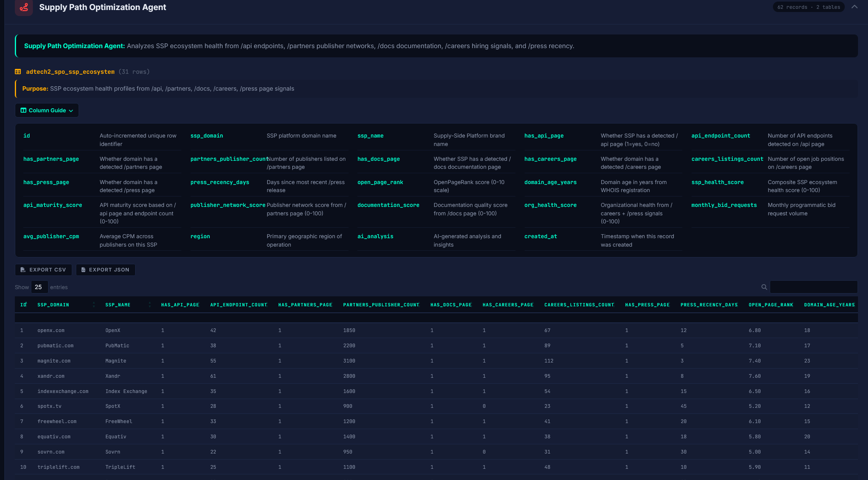Click the freewheel.com domain cell

(x=57, y=421)
